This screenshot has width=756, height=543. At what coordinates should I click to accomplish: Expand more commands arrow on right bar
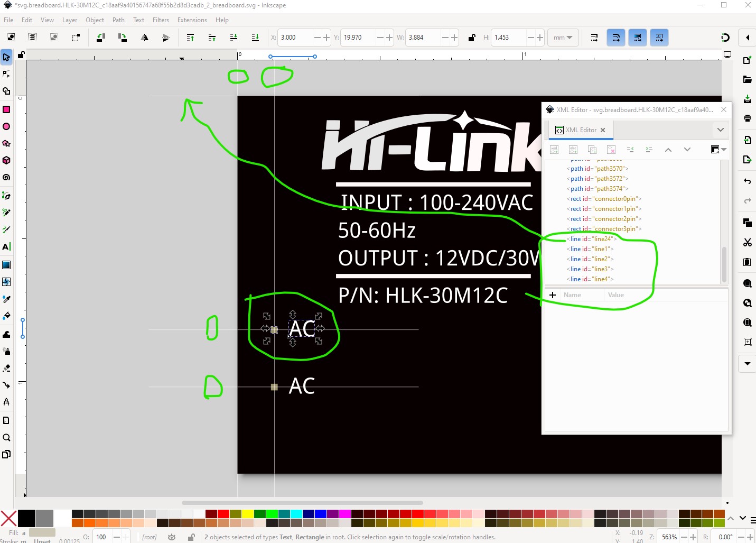tap(747, 364)
